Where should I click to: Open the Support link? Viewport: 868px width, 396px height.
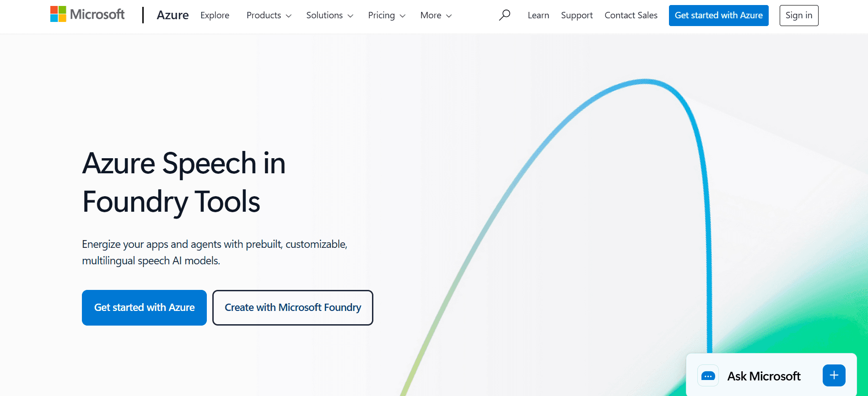pos(577,15)
